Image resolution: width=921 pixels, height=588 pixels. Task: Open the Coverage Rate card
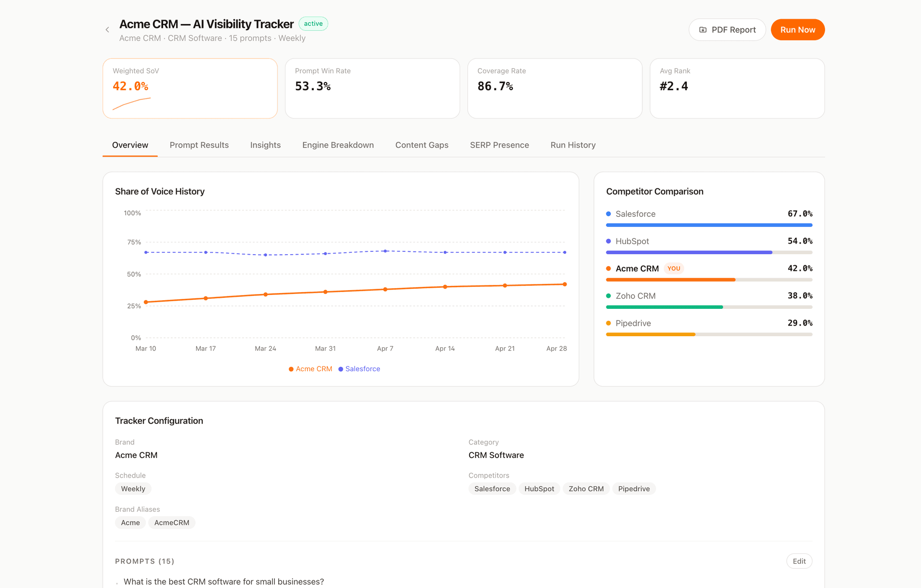(555, 88)
